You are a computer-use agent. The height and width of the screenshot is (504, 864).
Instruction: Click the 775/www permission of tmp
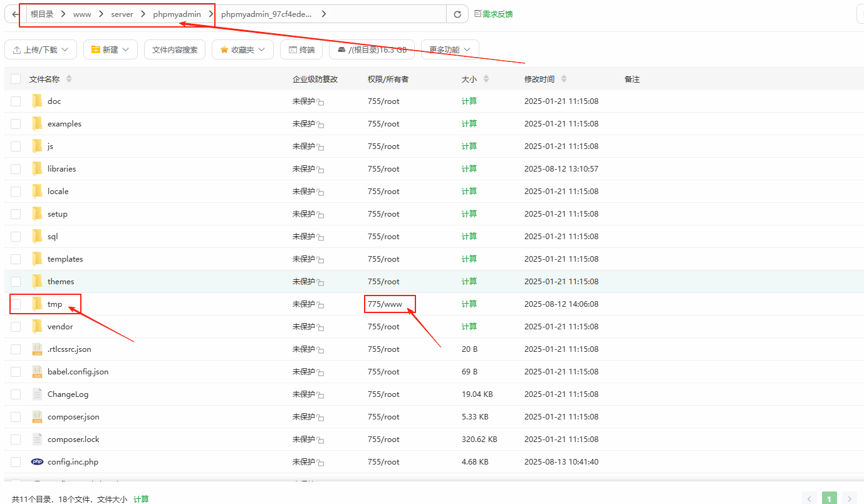pos(385,304)
